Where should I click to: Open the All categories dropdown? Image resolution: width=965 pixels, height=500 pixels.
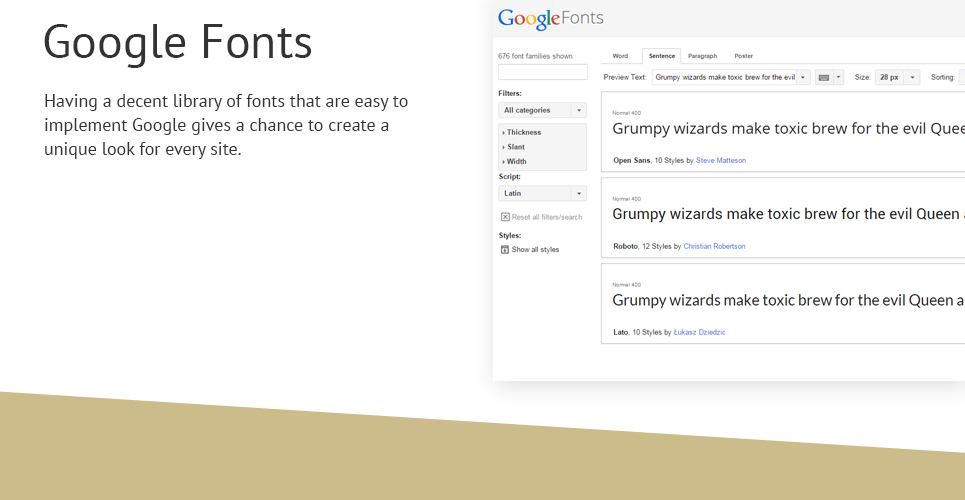pos(542,110)
